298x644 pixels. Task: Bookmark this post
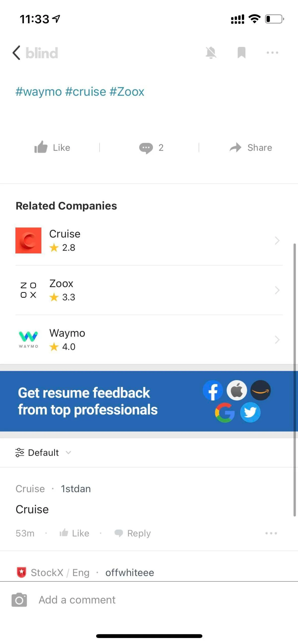[241, 53]
